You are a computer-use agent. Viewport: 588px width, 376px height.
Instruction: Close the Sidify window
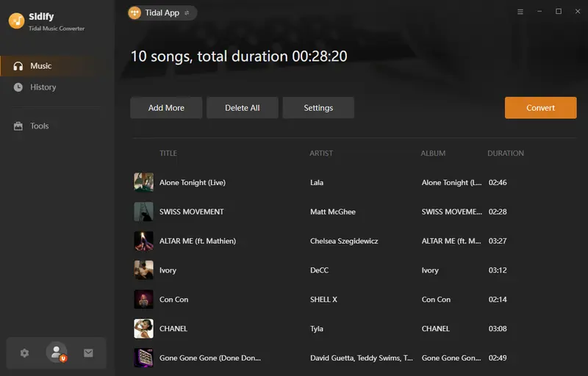pos(578,11)
